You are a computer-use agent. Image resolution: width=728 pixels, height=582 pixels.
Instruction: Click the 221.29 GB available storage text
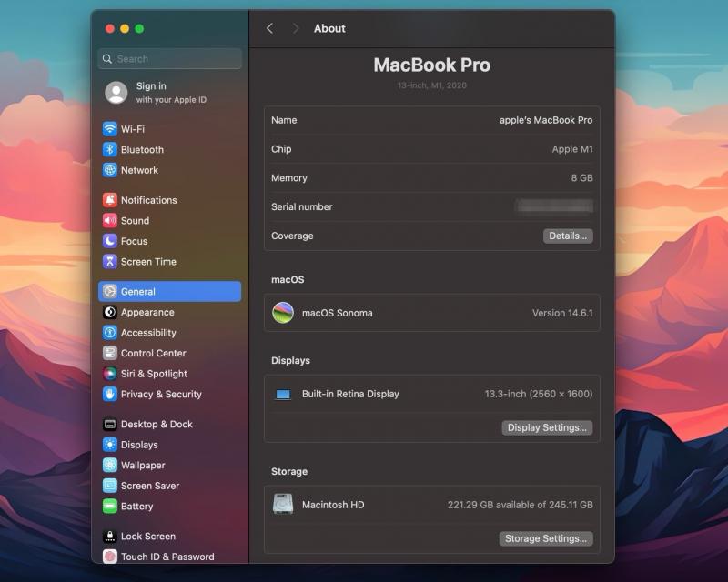point(520,505)
